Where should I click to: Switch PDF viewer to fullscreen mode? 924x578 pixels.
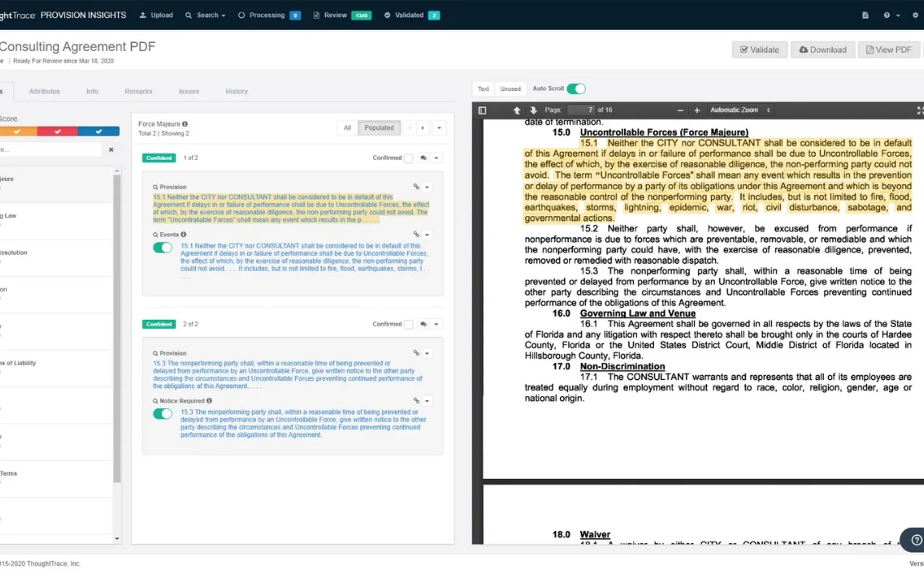(x=920, y=110)
